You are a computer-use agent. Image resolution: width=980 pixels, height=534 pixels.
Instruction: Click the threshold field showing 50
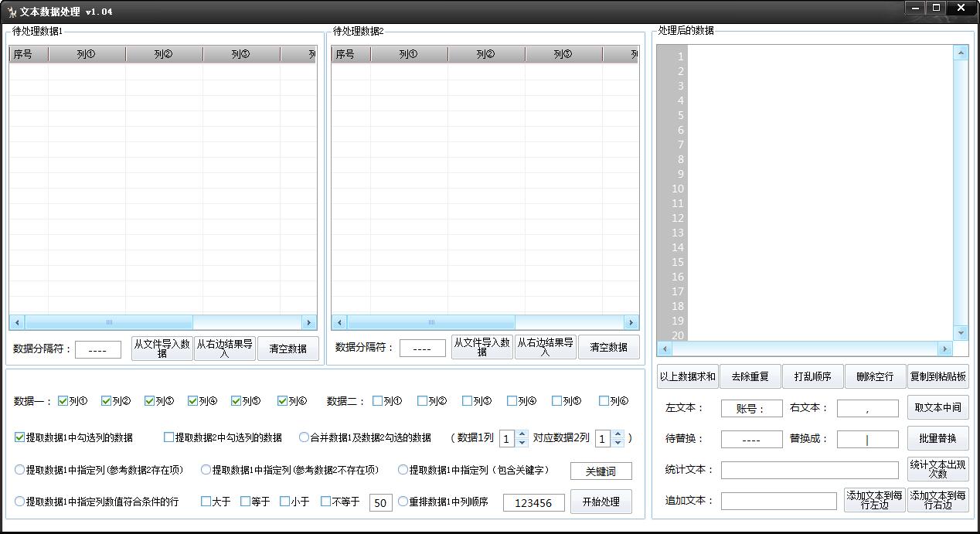[381, 503]
